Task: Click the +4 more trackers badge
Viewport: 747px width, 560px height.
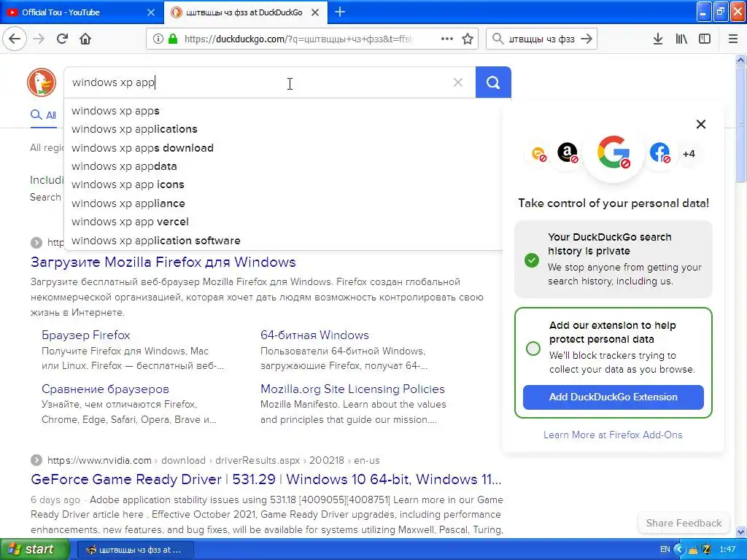Action: tap(689, 153)
